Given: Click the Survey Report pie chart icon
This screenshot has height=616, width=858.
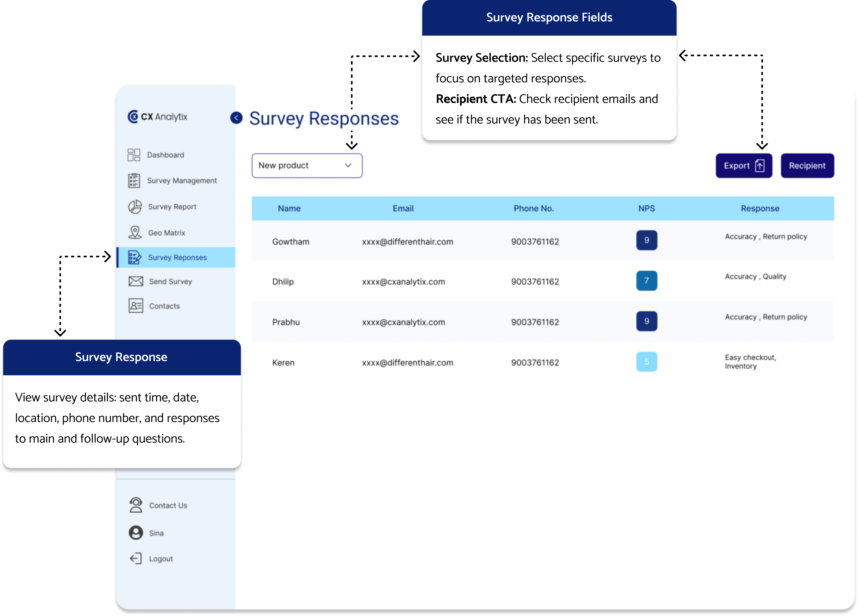Looking at the screenshot, I should tap(135, 207).
